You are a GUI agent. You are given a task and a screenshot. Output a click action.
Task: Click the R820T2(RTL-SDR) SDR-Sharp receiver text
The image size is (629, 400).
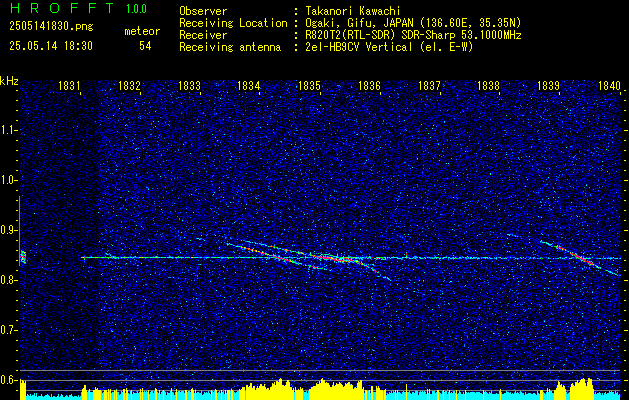pos(413,35)
